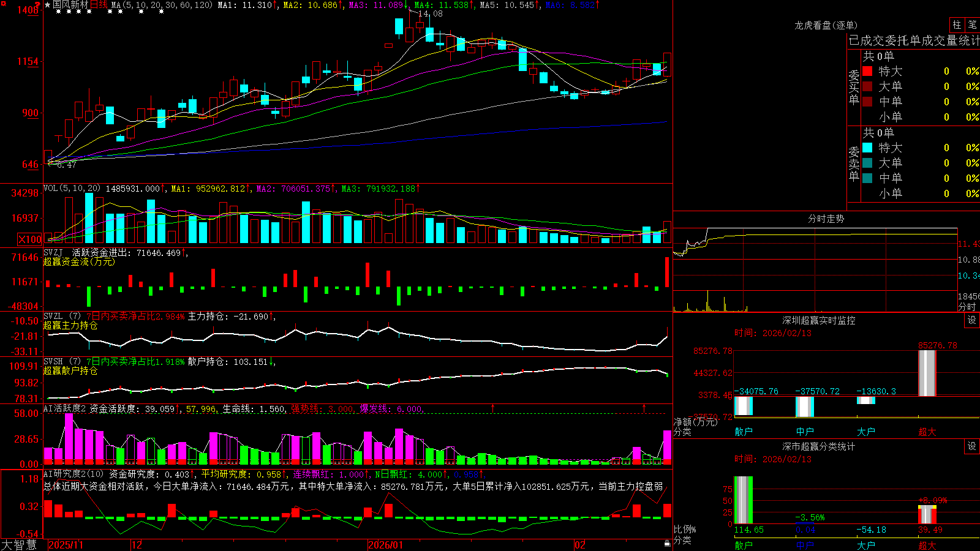The image size is (980, 551).
Task: Click the 深圳超赢实时监控 panel title
Action: pos(818,320)
